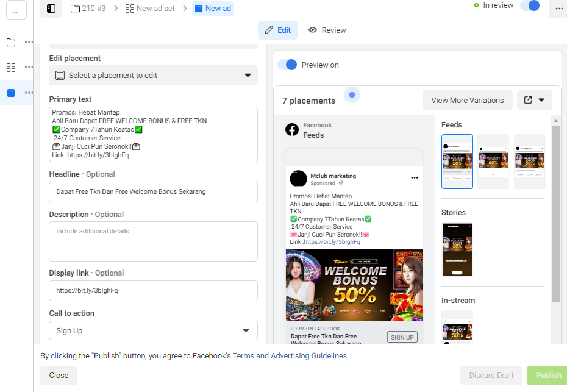The width and height of the screenshot is (567, 392).
Task: Open ad post three-dot options menu
Action: click(415, 177)
